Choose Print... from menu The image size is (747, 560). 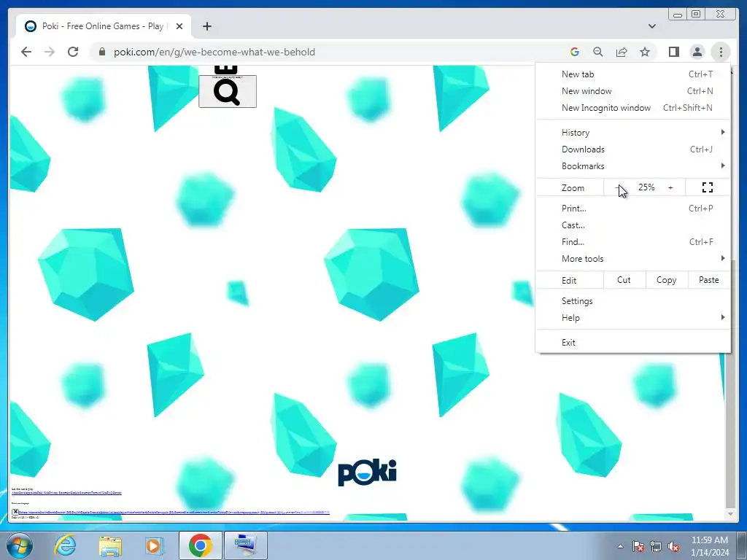click(x=632, y=208)
